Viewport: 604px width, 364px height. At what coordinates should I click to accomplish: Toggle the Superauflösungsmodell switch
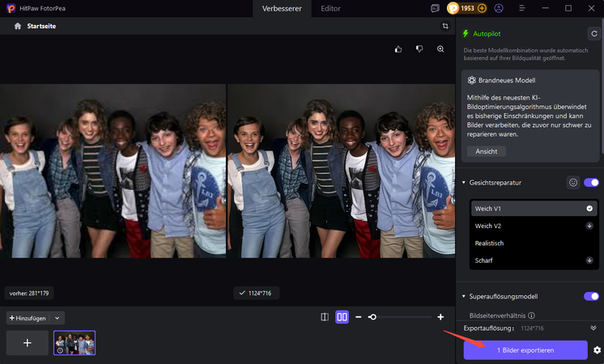[591, 297]
